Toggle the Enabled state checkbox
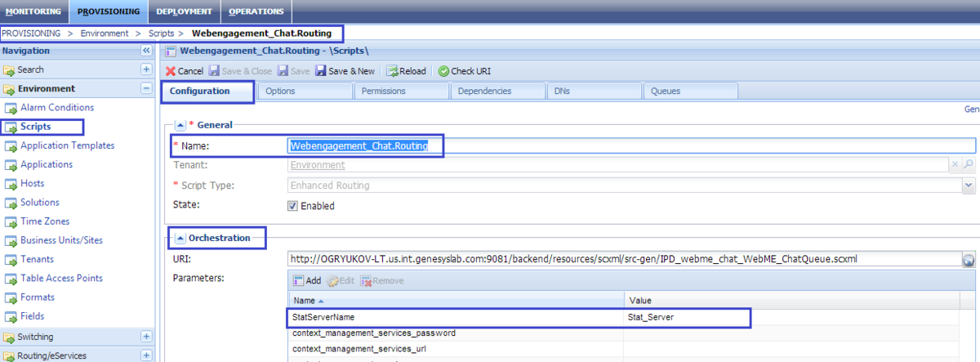Screen dimensions: 980x362 pos(292,206)
